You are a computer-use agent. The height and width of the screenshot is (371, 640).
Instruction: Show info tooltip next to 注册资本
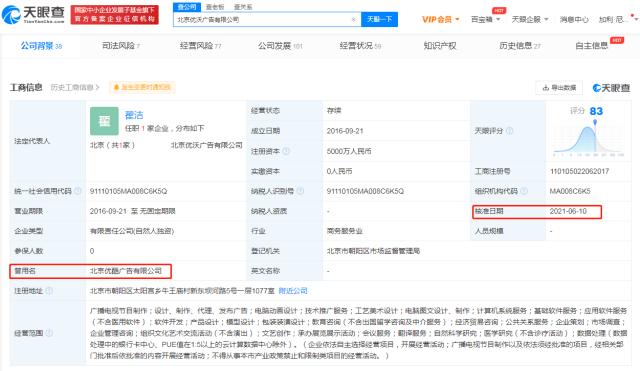point(286,151)
